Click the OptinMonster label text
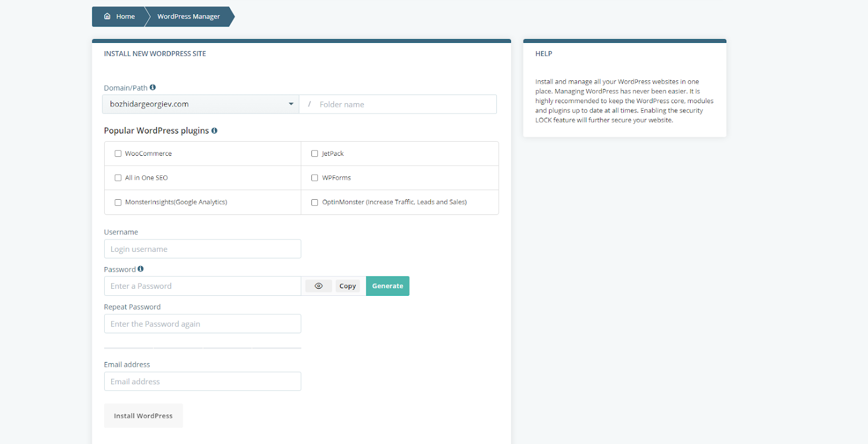868x444 pixels. 394,202
